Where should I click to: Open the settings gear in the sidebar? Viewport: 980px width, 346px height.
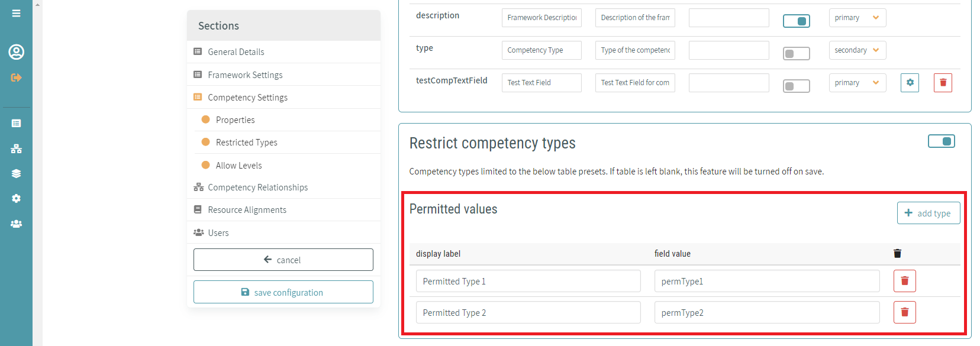pos(16,199)
